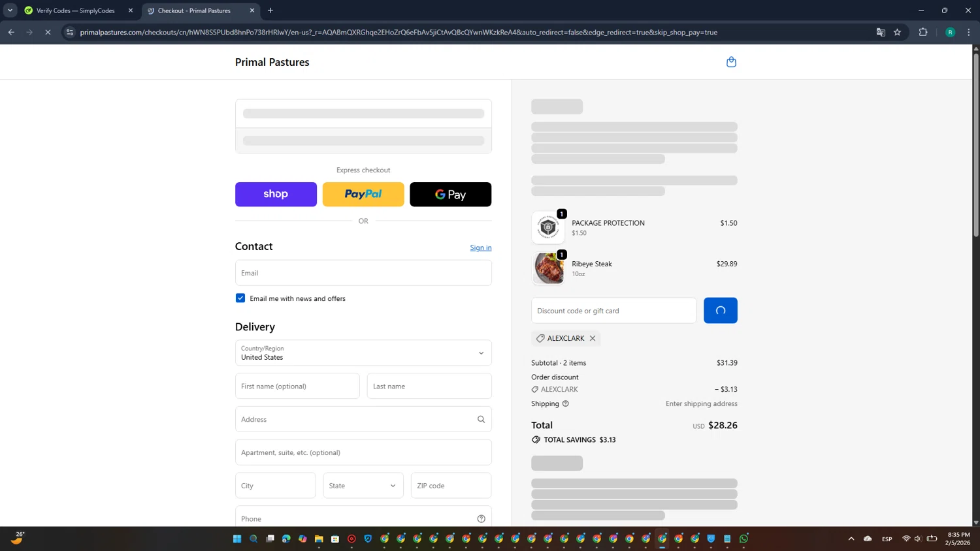Switch to the Verify Codes — SimplyCodes tab
This screenshot has width=980, height=551.
coord(75,10)
